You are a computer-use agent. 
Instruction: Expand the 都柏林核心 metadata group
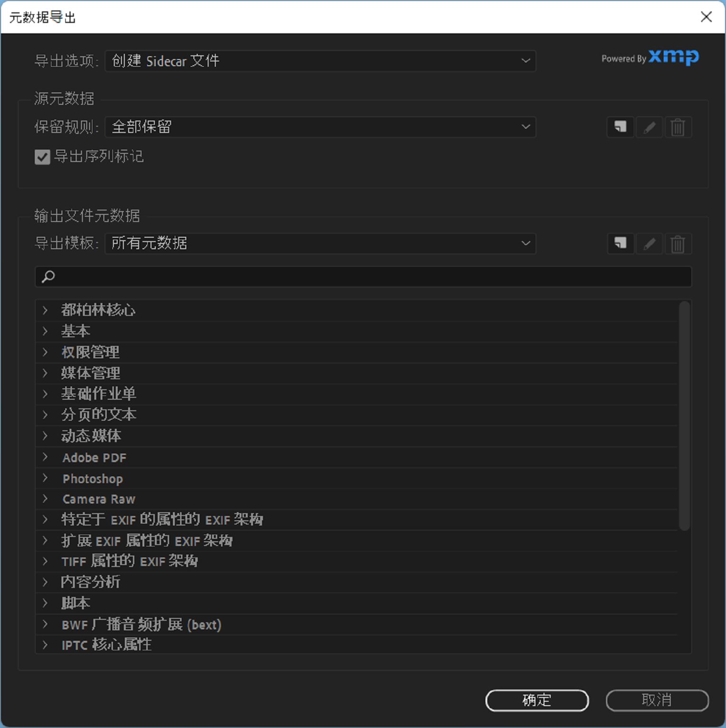[45, 310]
